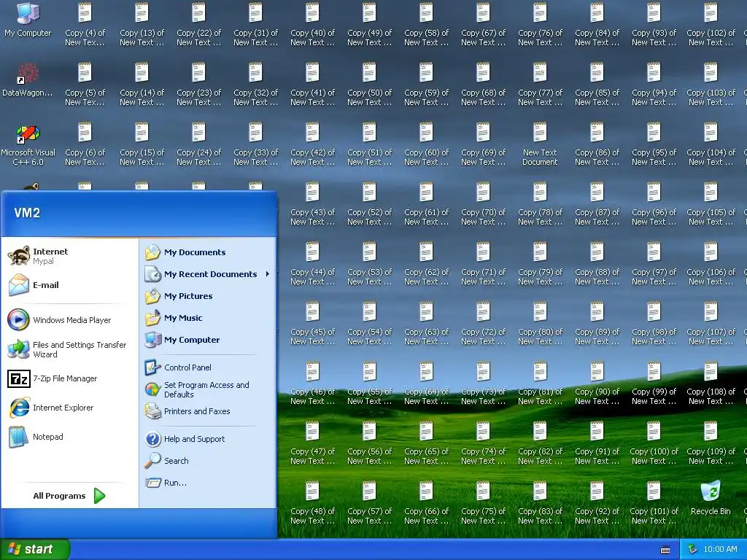Select Copy (15) of New Text file

click(142, 144)
